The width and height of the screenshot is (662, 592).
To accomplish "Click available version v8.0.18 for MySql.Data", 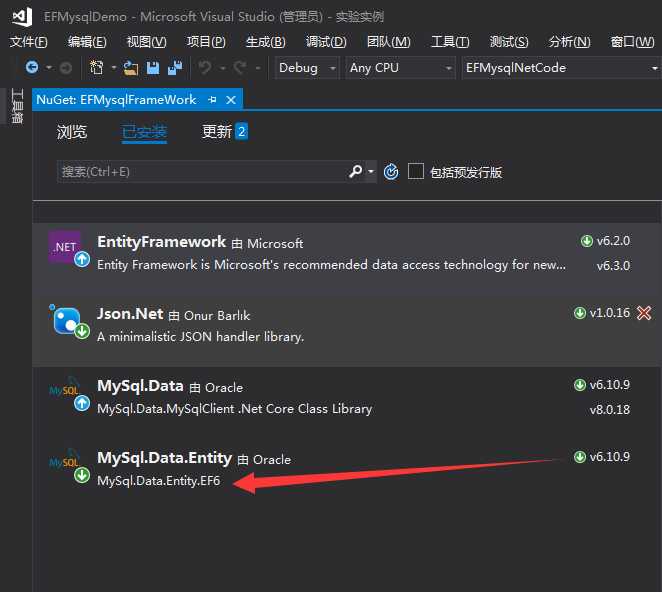I will tap(610, 409).
